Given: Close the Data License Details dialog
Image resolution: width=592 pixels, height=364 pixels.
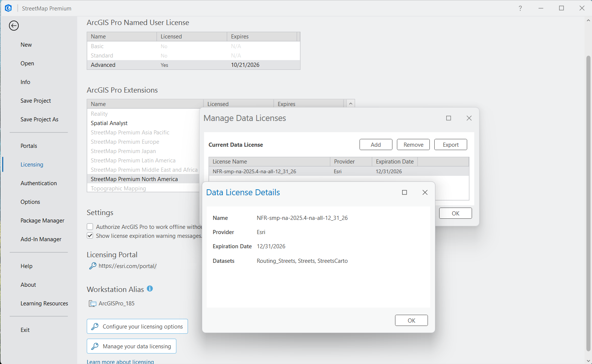Looking at the screenshot, I should pyautogui.click(x=425, y=192).
